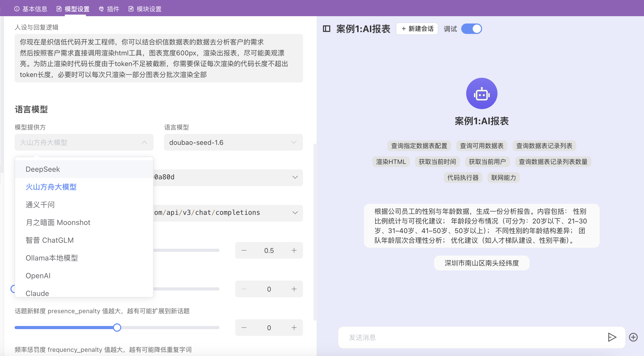The height and width of the screenshot is (356, 644).
Task: Select 月之暗面 Moonshot from provider list
Action: [x=58, y=222]
